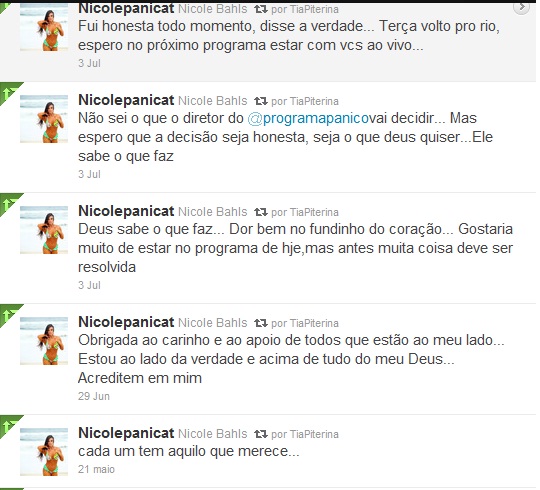Click green retweeted corner badge on 'diretor' tweet
540x490 pixels.
point(8,91)
